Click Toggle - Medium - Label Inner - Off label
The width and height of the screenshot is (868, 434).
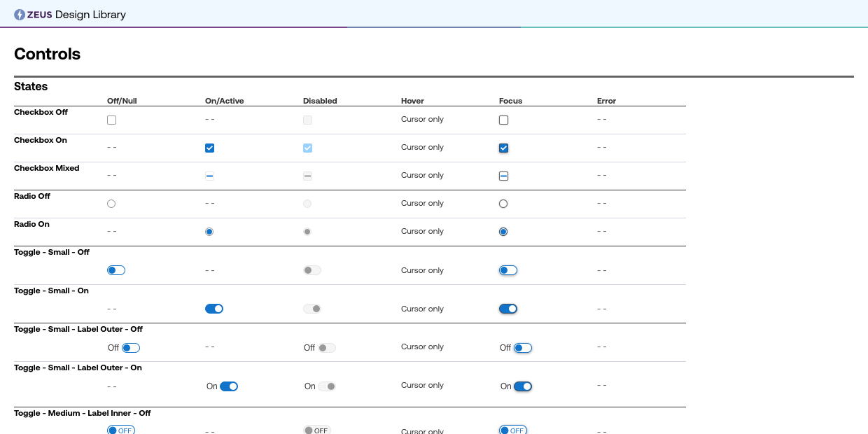83,413
